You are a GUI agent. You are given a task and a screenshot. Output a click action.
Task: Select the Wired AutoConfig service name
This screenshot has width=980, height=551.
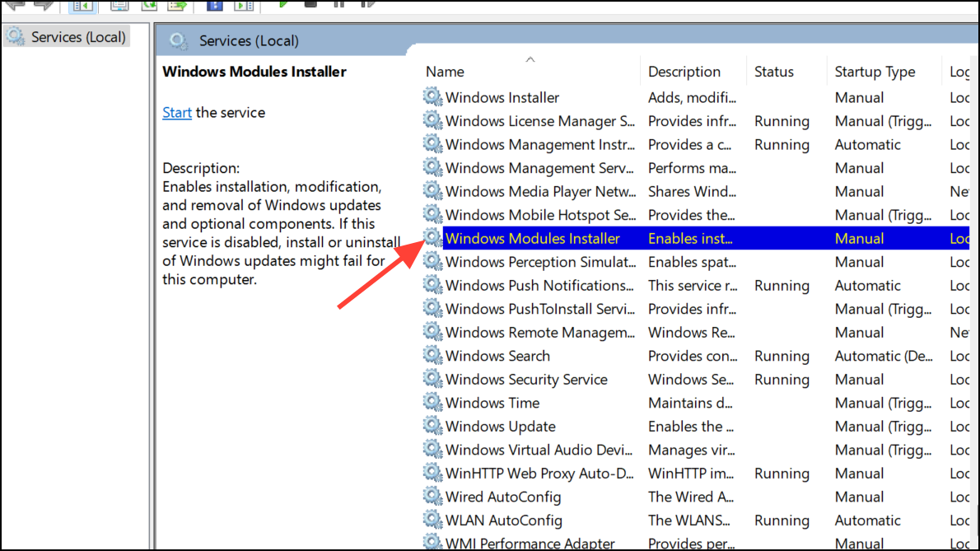click(x=503, y=497)
